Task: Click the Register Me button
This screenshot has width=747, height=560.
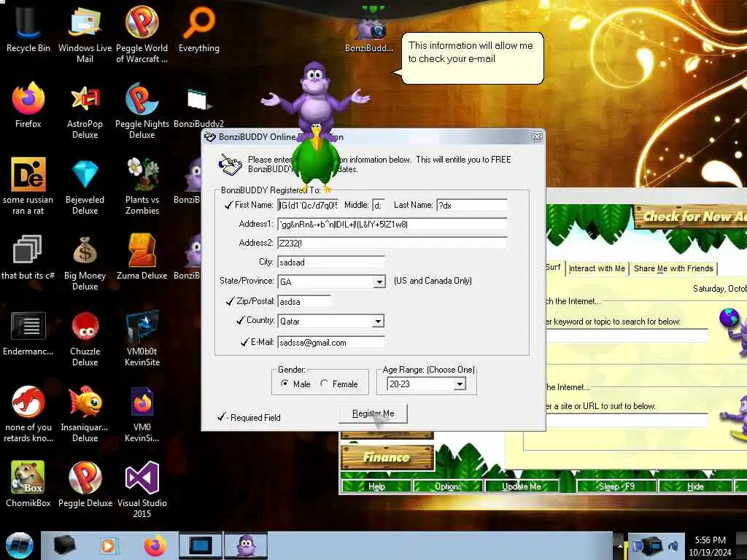Action: click(x=373, y=413)
